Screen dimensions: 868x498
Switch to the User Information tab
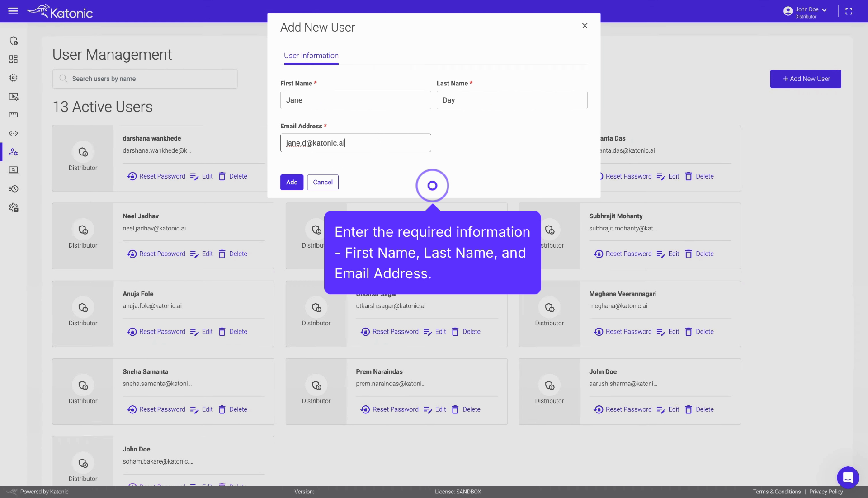pyautogui.click(x=311, y=56)
